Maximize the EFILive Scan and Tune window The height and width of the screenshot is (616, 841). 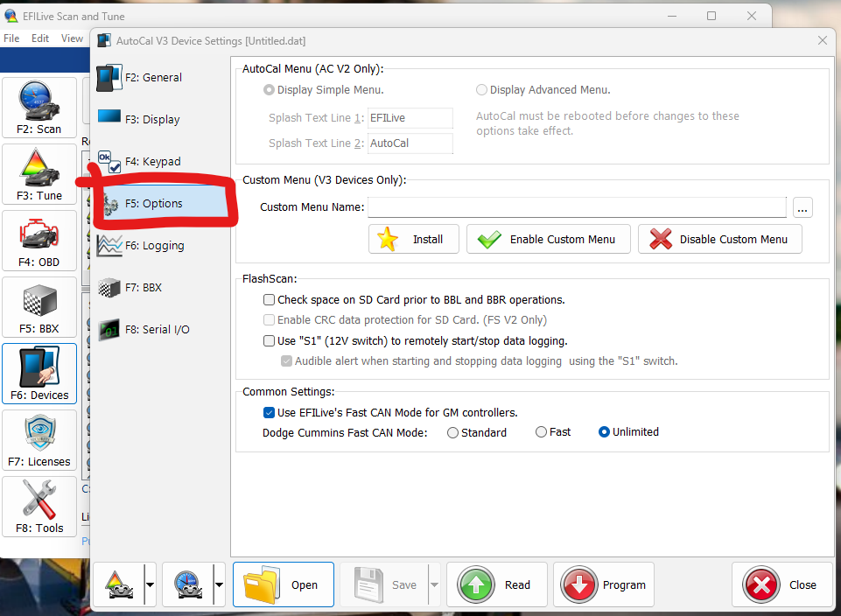pyautogui.click(x=711, y=16)
